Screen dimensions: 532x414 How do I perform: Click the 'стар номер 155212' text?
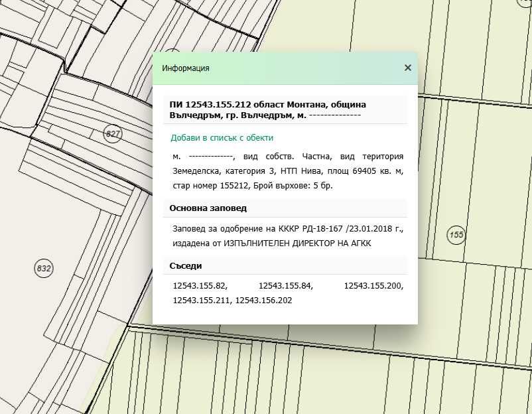pyautogui.click(x=210, y=186)
